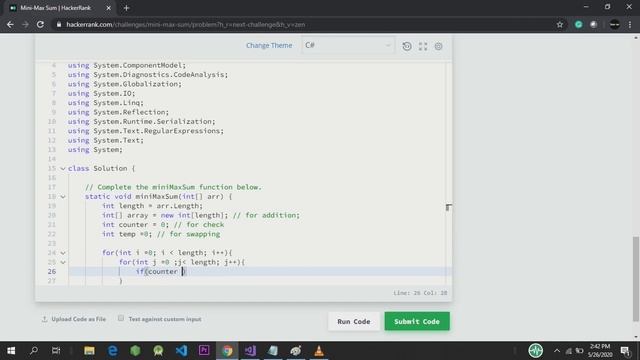Reset code with the restore icon
The width and height of the screenshot is (640, 360).
[x=407, y=46]
